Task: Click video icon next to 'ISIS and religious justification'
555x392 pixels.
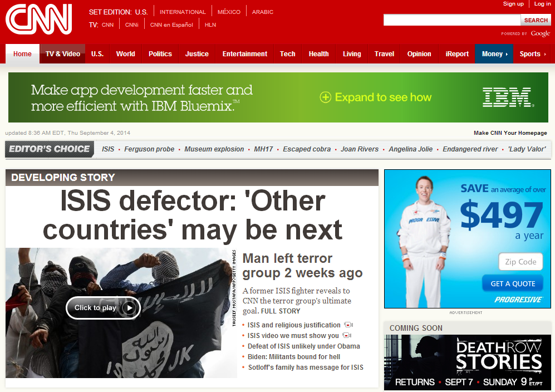Action: pyautogui.click(x=348, y=325)
